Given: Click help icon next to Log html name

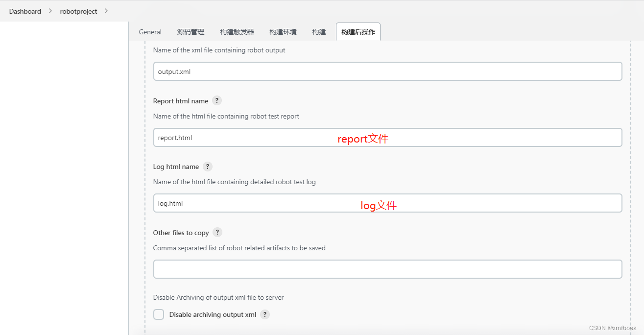Looking at the screenshot, I should click(208, 167).
